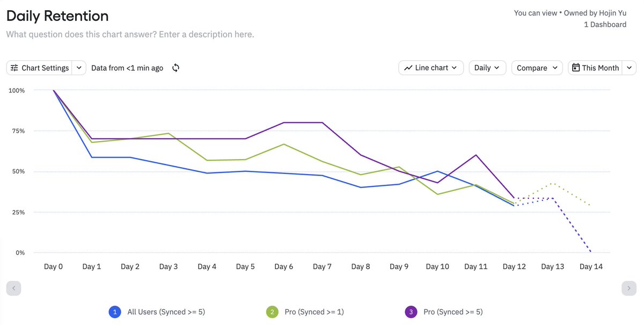The height and width of the screenshot is (325, 644).
Task: Click the right scroll arrow below the chart
Action: 629,288
